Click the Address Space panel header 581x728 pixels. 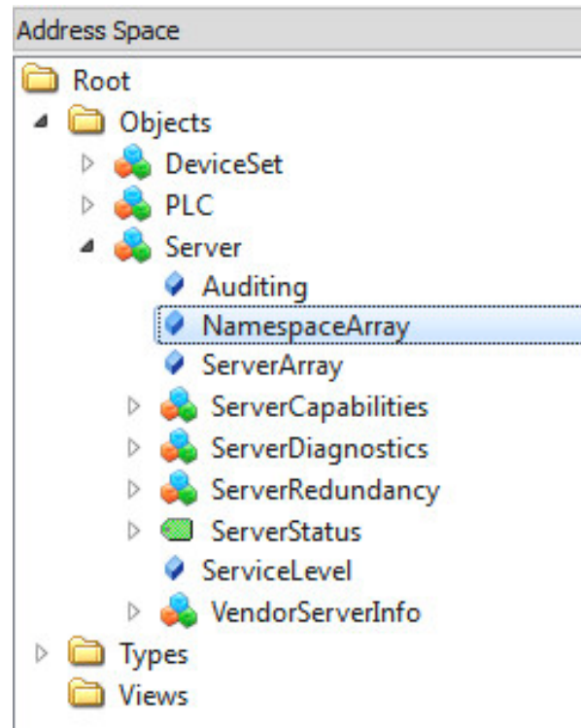297,31
